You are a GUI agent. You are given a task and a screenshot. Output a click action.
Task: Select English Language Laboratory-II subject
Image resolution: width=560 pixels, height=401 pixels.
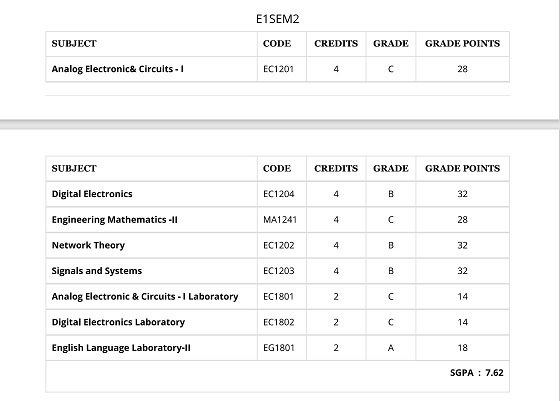(121, 348)
